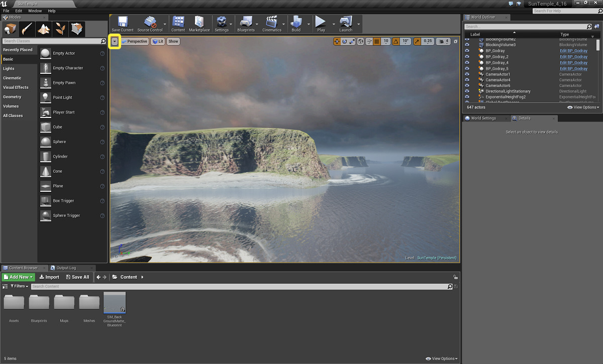Switch to the Output Log tab
603x364 pixels.
click(65, 268)
